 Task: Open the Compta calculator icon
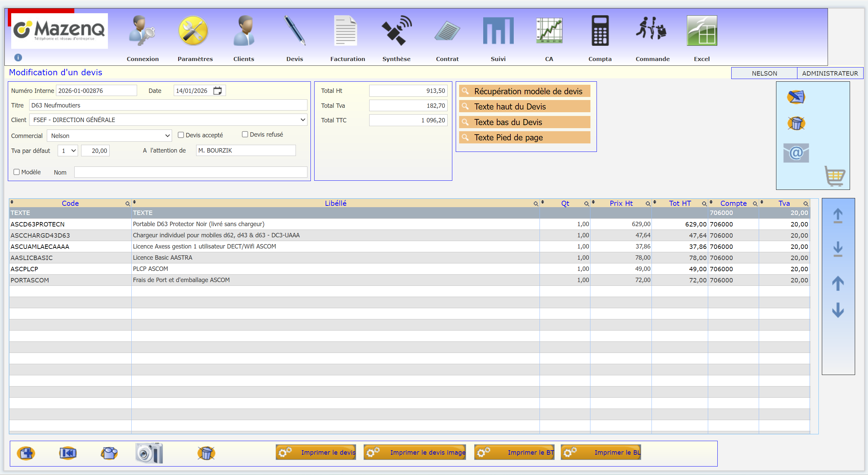(x=600, y=31)
